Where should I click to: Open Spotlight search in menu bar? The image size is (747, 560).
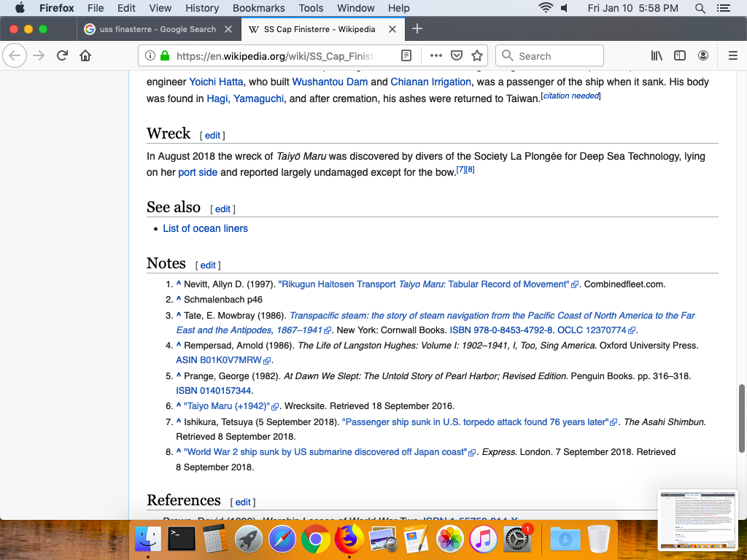700,8
